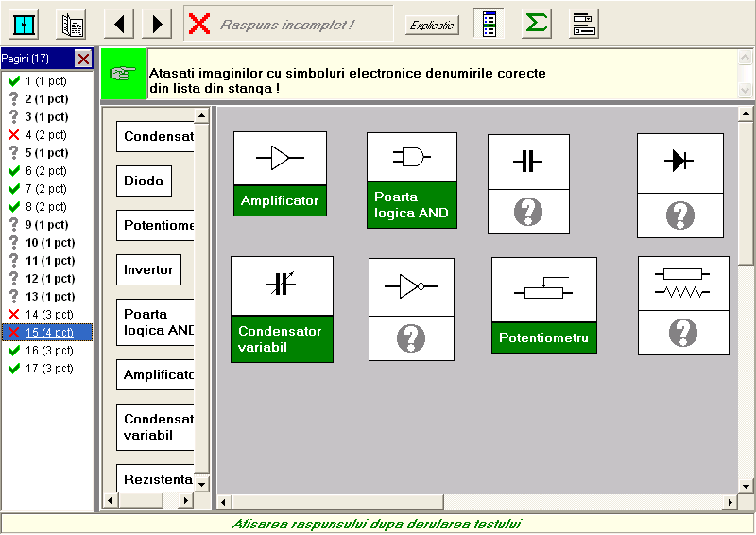
Task: Click green Poarta logica AND answer label
Action: (412, 205)
